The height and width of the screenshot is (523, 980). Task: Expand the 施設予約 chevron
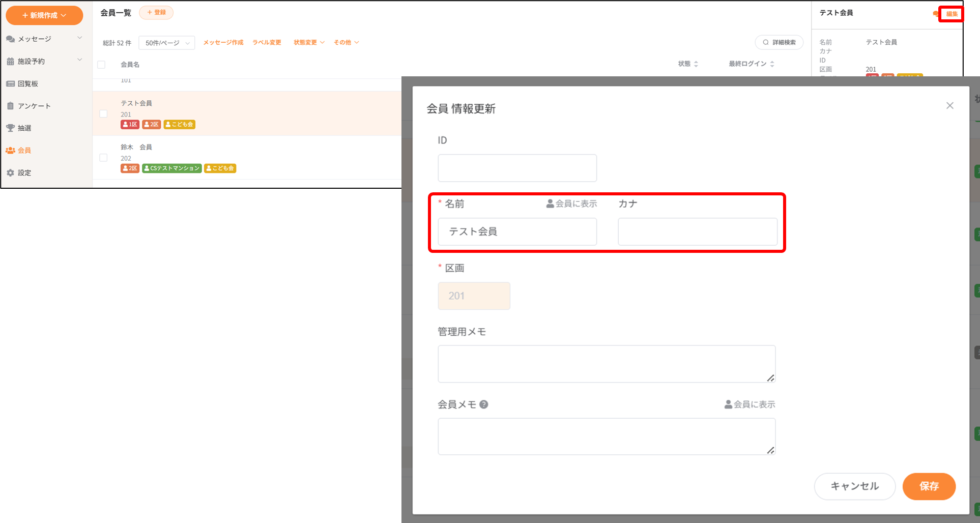[80, 60]
